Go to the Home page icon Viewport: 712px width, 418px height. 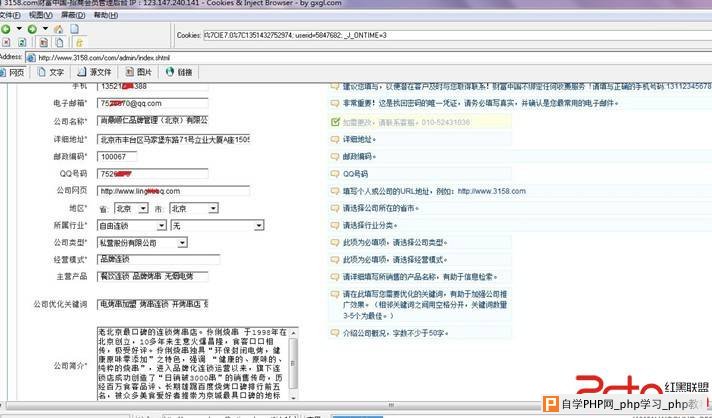(x=59, y=29)
